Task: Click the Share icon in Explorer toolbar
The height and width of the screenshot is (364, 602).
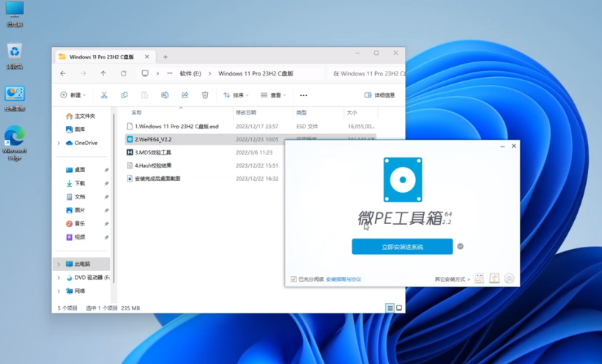Action: (185, 95)
